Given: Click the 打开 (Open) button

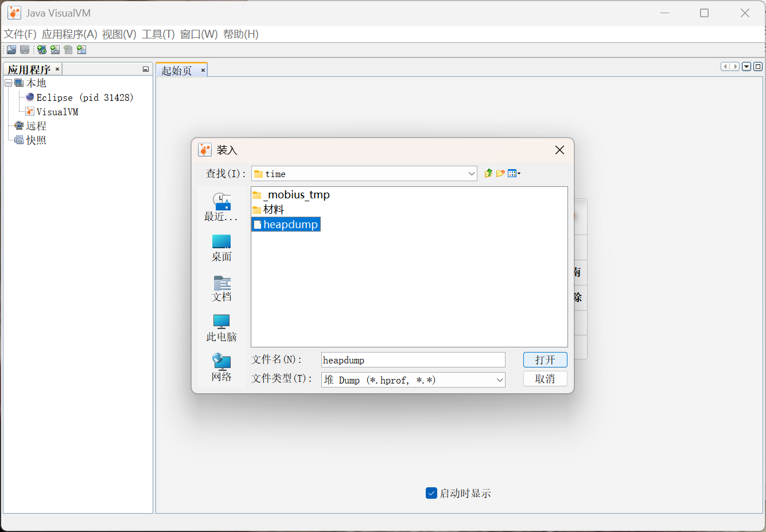Looking at the screenshot, I should 545,359.
